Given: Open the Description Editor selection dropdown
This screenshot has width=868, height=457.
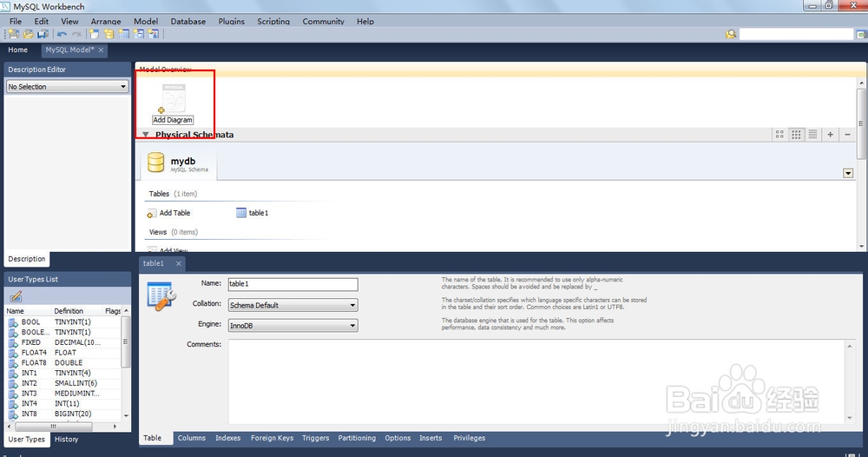Looking at the screenshot, I should click(x=68, y=86).
